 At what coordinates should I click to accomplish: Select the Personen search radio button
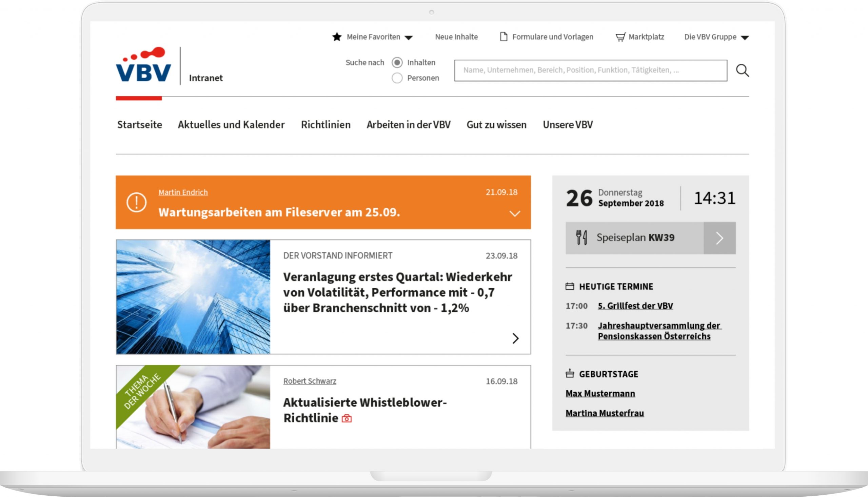pos(397,78)
